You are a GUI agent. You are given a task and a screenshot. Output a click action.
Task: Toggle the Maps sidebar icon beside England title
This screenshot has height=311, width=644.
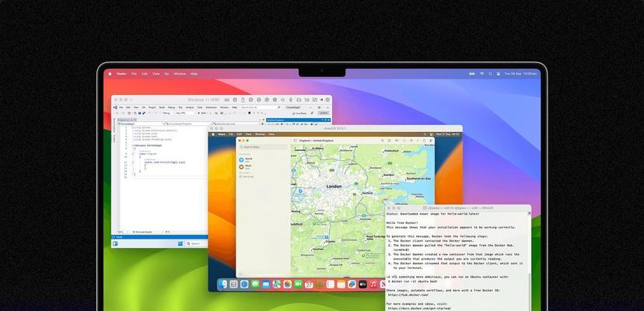coord(295,141)
